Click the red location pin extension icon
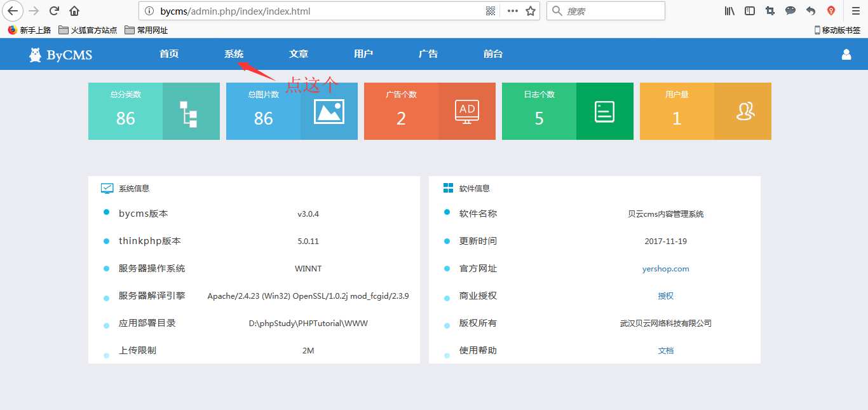Screen dimensions: 868x410 coord(831,11)
